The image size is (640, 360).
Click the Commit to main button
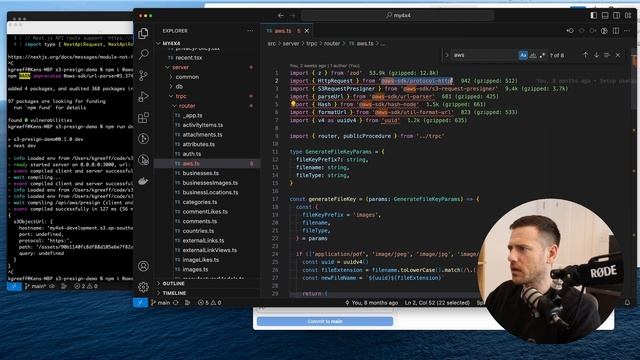[325, 321]
